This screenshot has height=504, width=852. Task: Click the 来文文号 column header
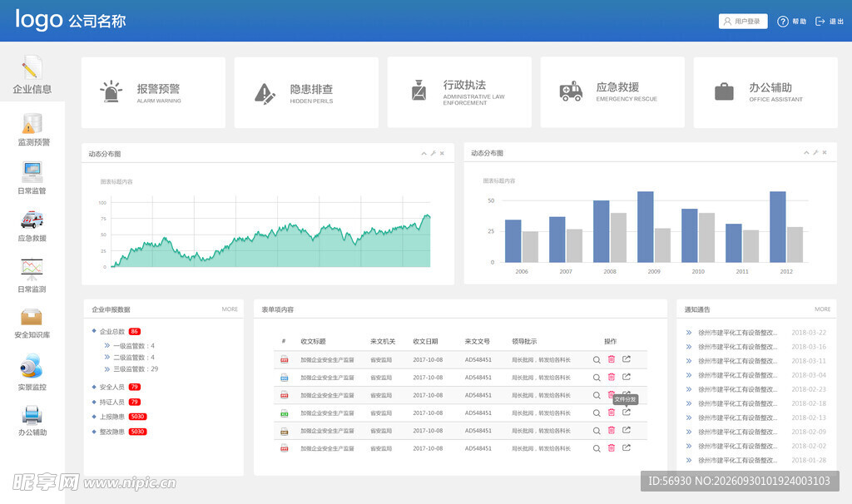pos(477,342)
